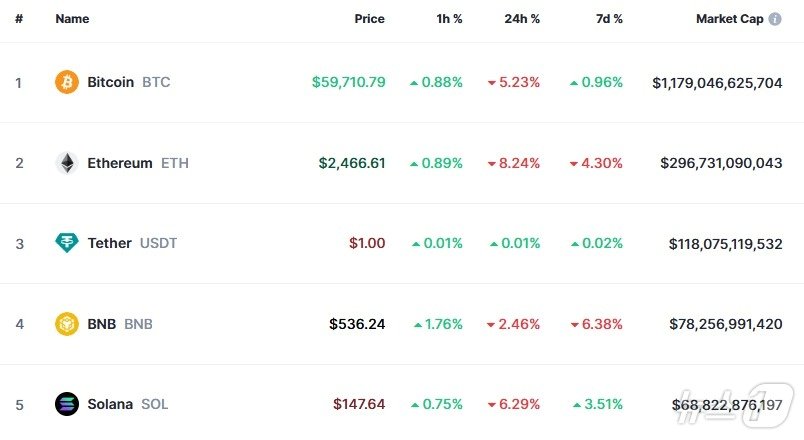Click the Solana coin logo icon
The image size is (804, 440).
tap(67, 404)
